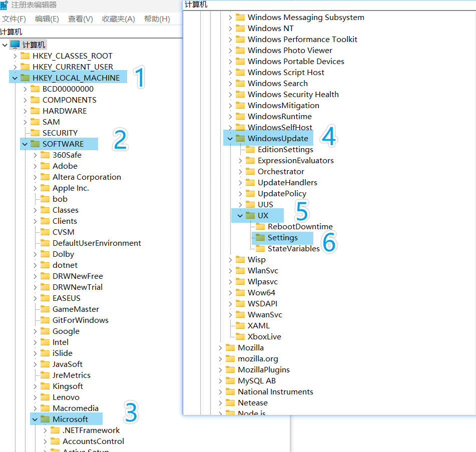Viewport: 476px width, 452px height.
Task: Click the HKEY_LOCAL_MACHINE folder icon
Action: [25, 78]
